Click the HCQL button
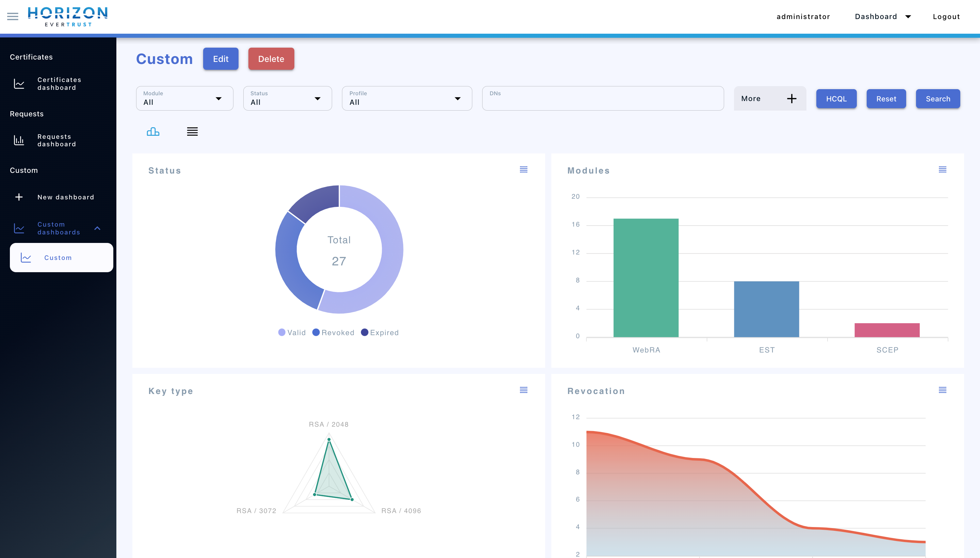 (x=836, y=99)
